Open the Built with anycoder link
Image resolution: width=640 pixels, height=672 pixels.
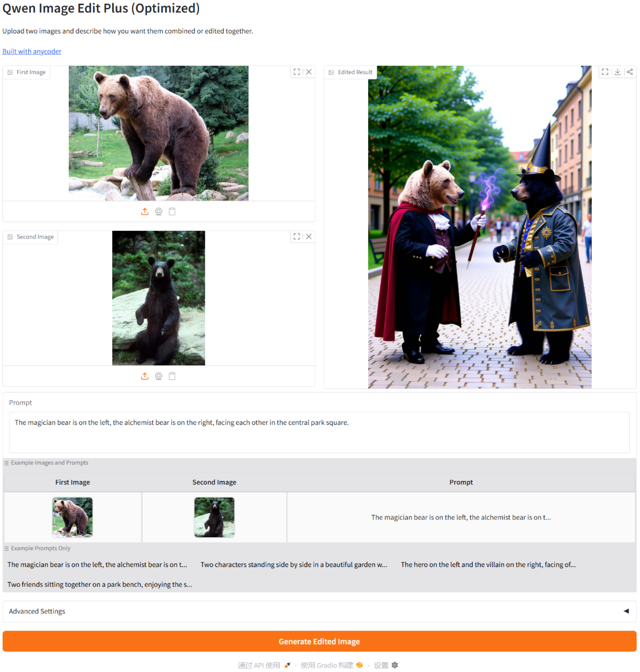point(32,52)
